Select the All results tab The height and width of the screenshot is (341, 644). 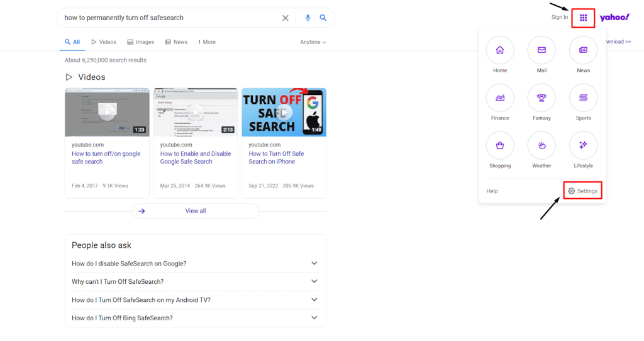(x=72, y=42)
